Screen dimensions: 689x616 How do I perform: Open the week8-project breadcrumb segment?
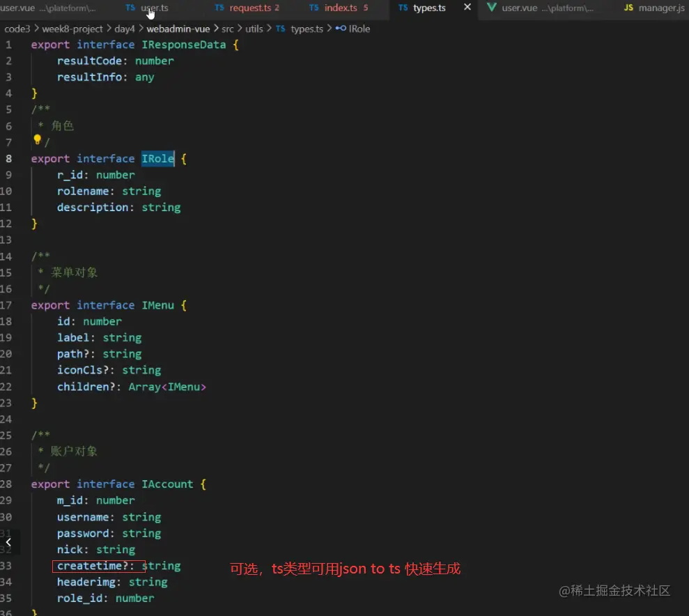(x=72, y=29)
